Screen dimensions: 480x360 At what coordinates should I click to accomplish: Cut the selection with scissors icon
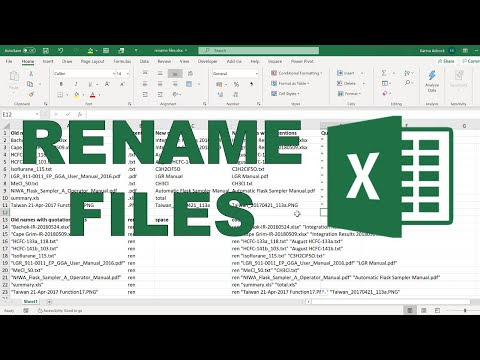pyautogui.click(x=31, y=74)
